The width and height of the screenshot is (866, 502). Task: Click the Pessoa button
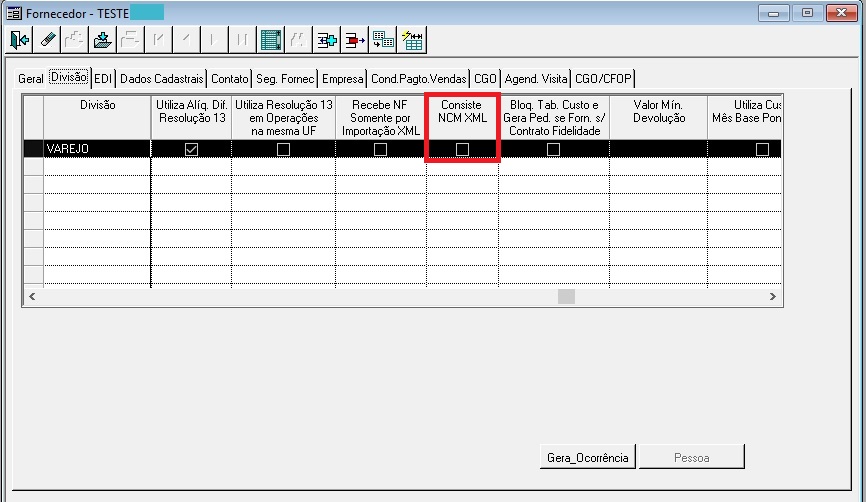[x=691, y=457]
